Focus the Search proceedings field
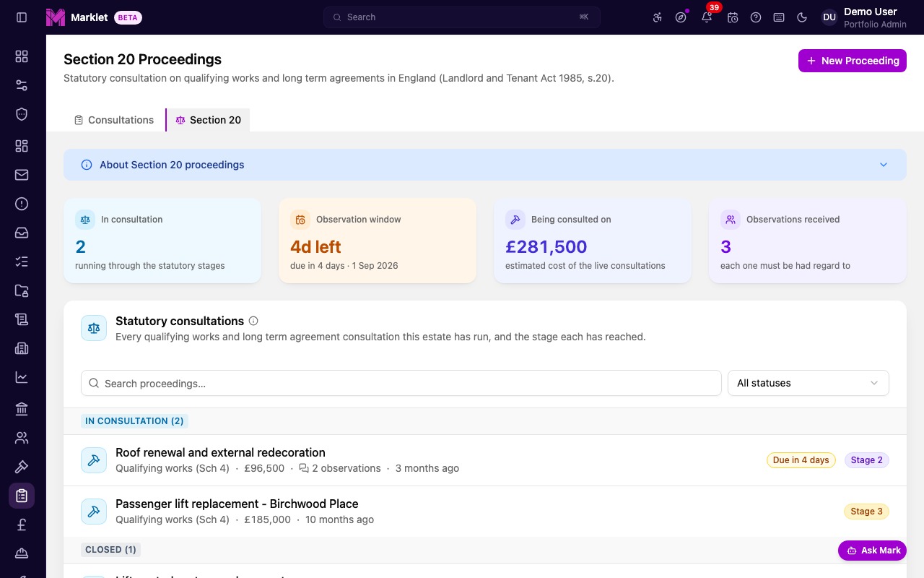Screen dimensions: 924x578 pyautogui.click(x=401, y=383)
